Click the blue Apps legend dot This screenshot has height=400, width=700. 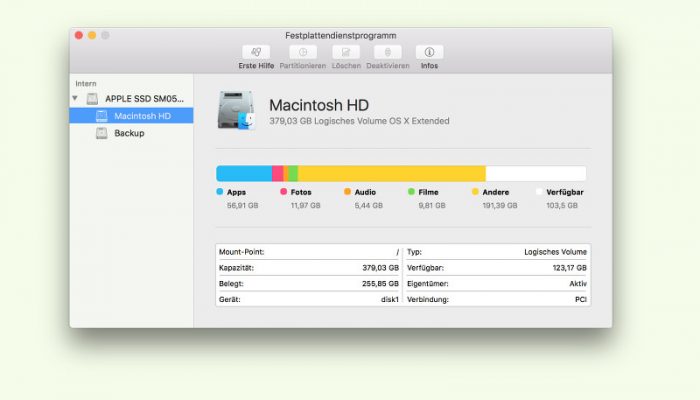[220, 192]
